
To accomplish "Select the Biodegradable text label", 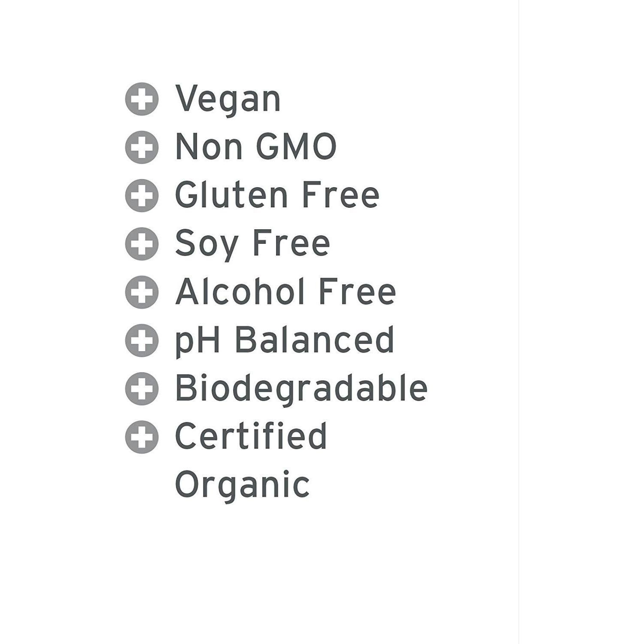I will pyautogui.click(x=301, y=389).
